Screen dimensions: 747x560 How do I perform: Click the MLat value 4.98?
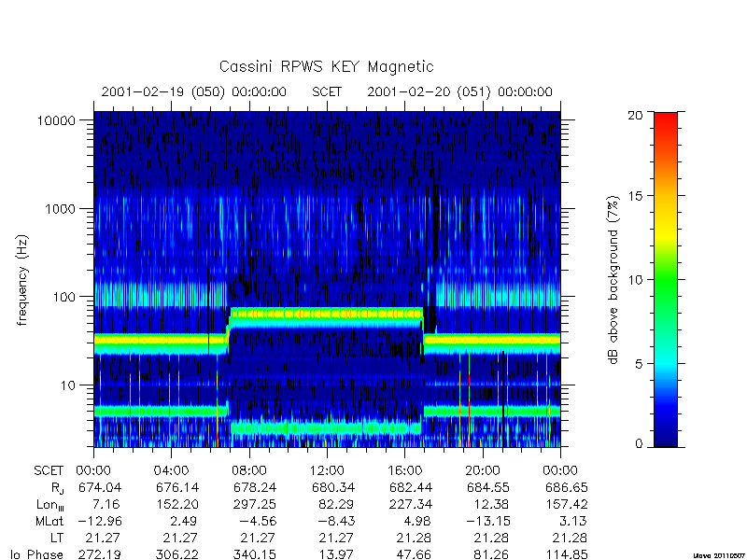click(417, 521)
